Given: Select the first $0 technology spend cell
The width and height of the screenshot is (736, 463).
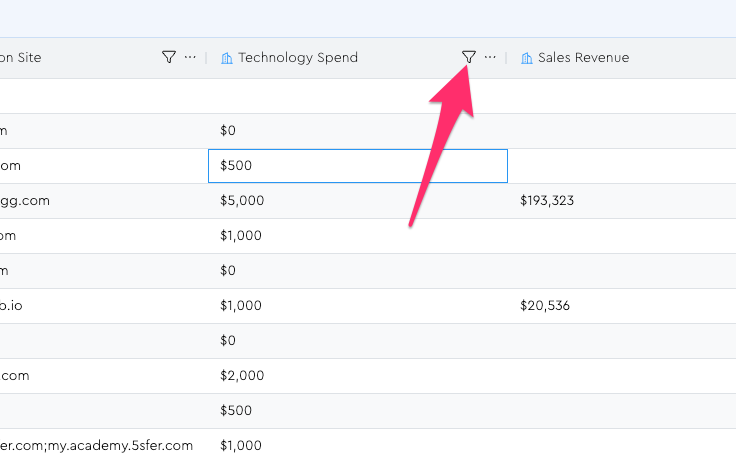Looking at the screenshot, I should point(228,131).
